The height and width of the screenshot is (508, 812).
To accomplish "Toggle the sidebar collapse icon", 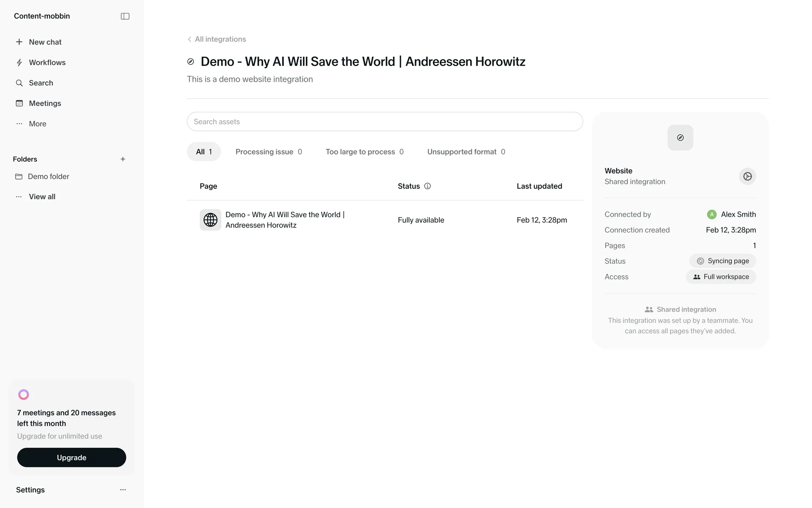I will (x=125, y=16).
